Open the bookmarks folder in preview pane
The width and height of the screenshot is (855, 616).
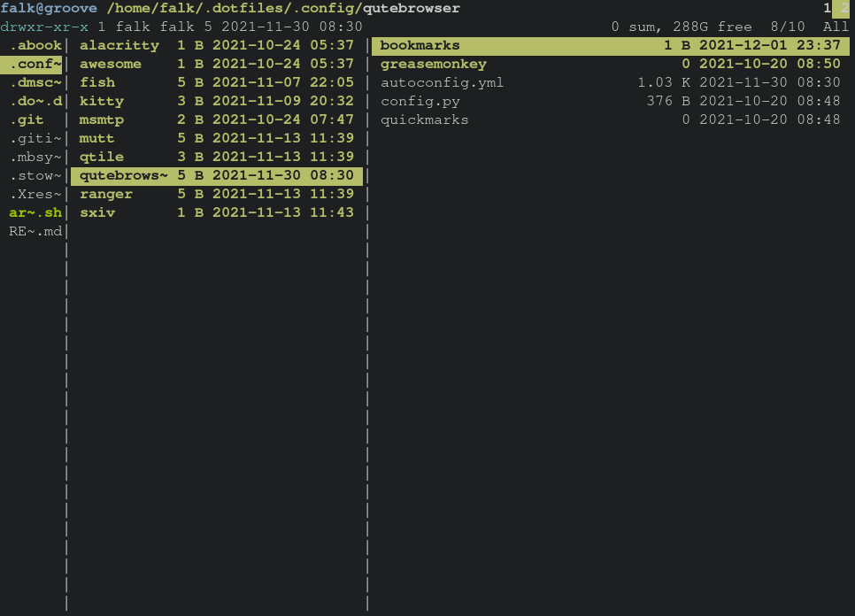(x=420, y=45)
